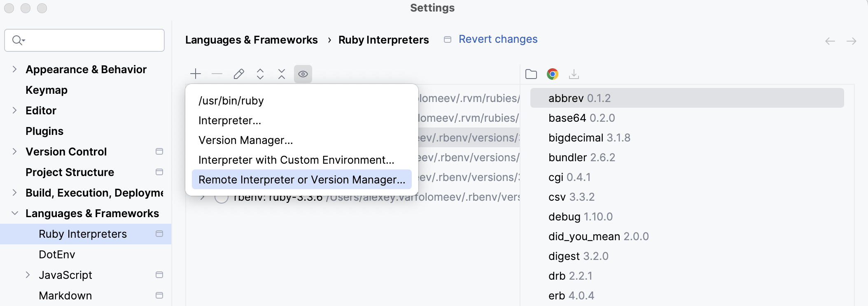Toggle the eye show-paths button
Viewport: 868px width, 306px height.
point(303,74)
